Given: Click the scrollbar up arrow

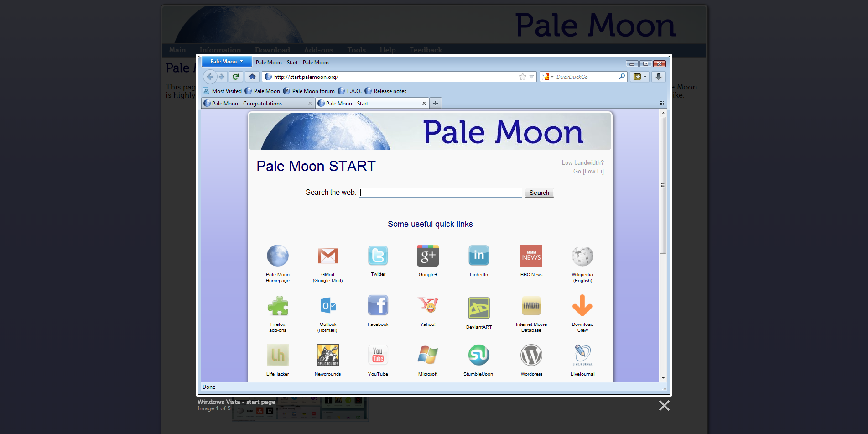Looking at the screenshot, I should [663, 112].
